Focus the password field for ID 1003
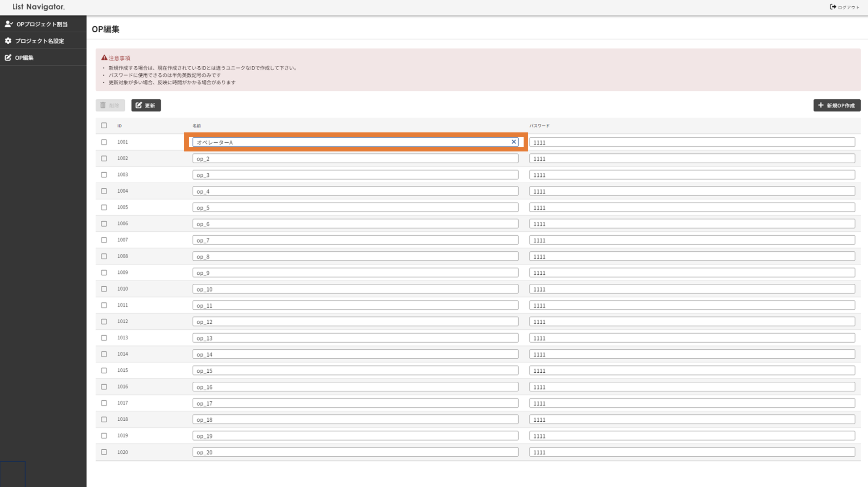The width and height of the screenshot is (868, 487). (691, 175)
